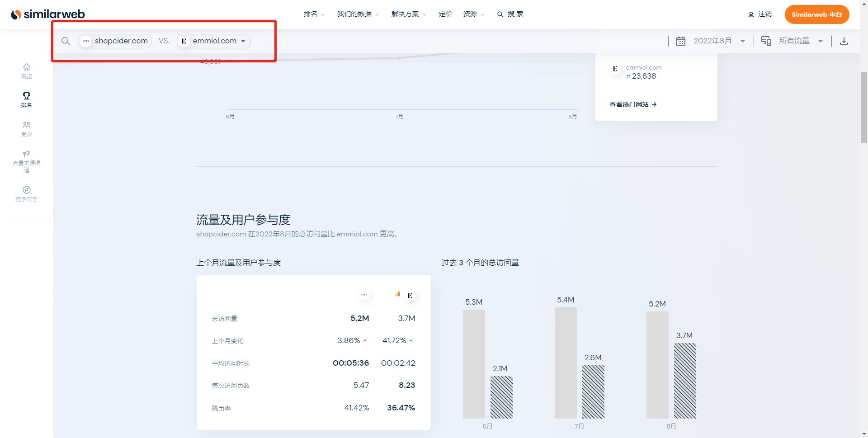Open 概览 overview in sidebar
Screen dimensions: 868x438
[27, 71]
